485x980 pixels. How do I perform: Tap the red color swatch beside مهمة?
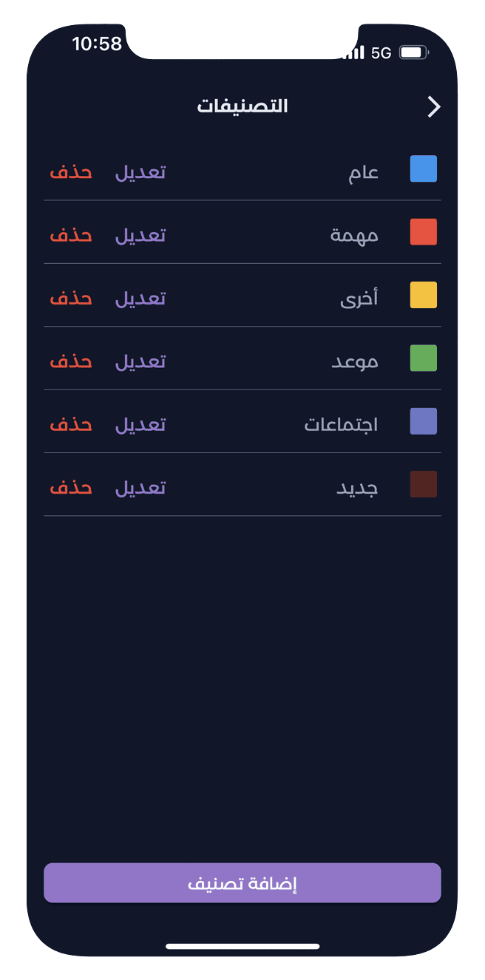pyautogui.click(x=423, y=231)
